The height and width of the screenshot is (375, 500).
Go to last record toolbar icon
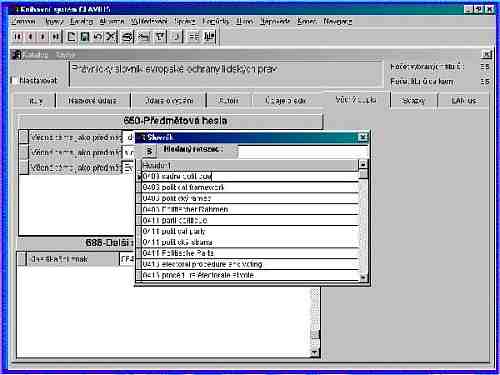(x=56, y=36)
